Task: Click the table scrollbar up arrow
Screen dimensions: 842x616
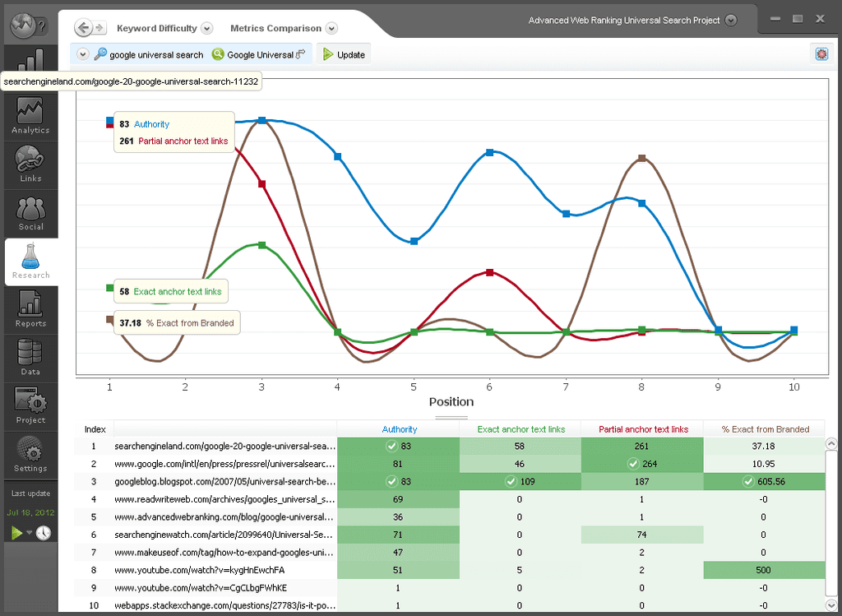Action: [x=830, y=443]
